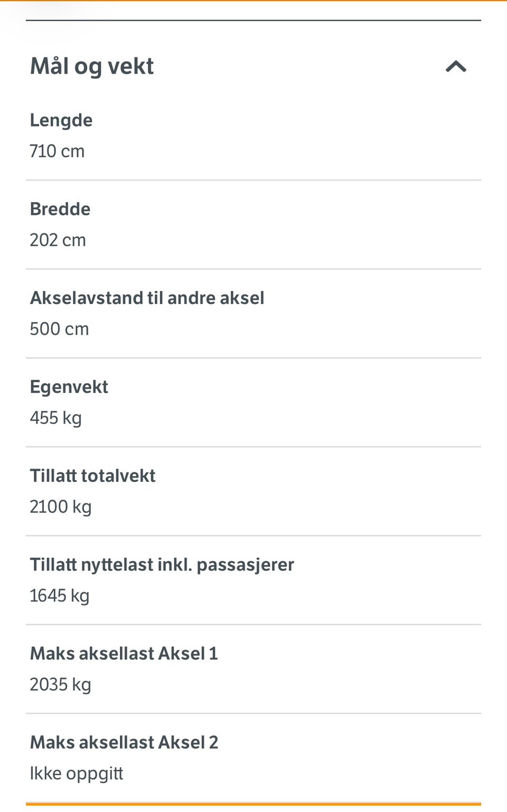Click the Ikke oppgitt value
507x812 pixels.
77,774
